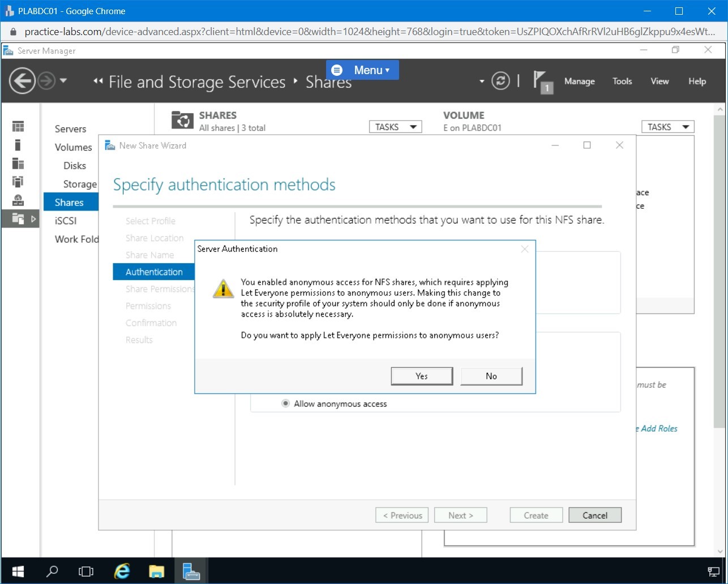Select the Confirmation wizard step

[151, 323]
